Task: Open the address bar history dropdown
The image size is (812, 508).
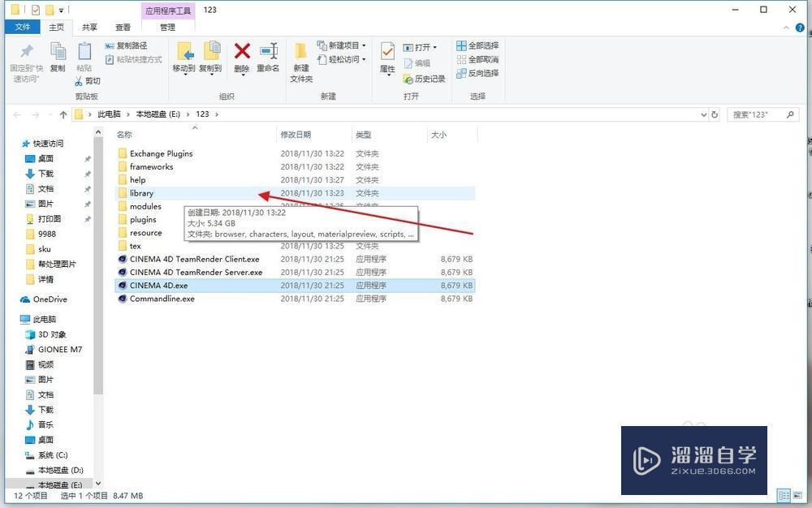Action: pyautogui.click(x=703, y=114)
